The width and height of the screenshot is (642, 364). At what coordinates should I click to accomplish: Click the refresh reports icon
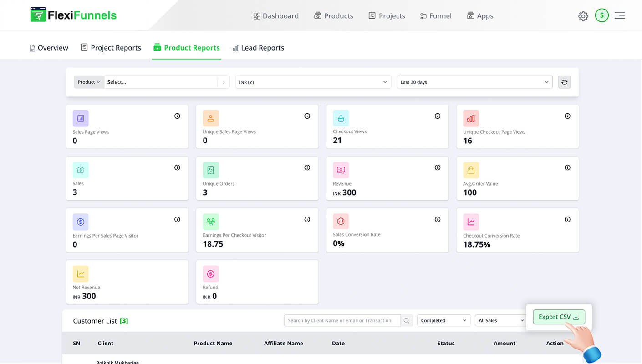pos(564,82)
